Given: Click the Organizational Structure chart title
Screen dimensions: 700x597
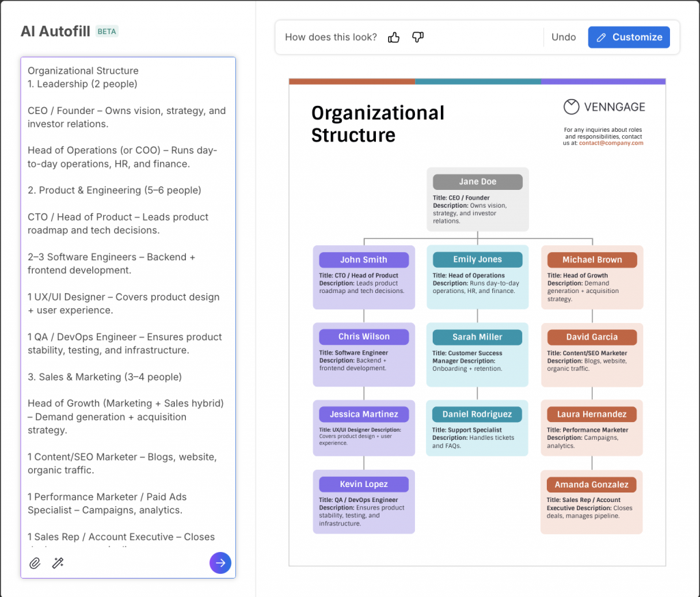Looking at the screenshot, I should (377, 124).
